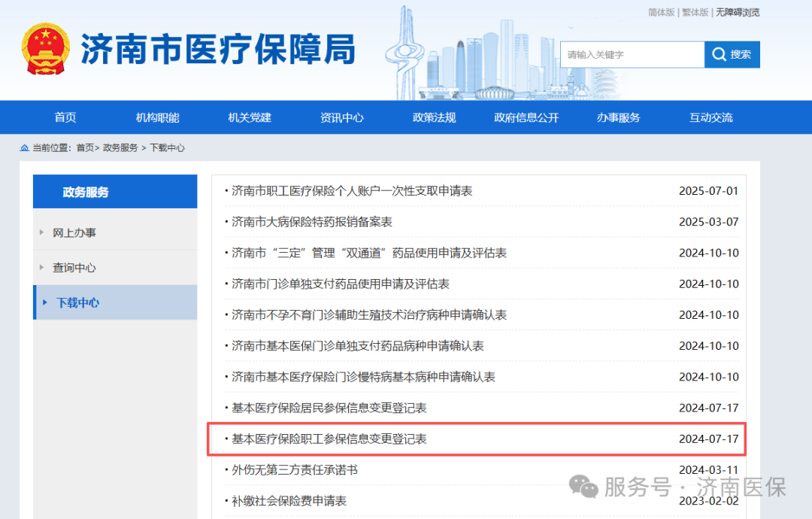812x519 pixels.
Task: Click the magnifier search button
Action: click(732, 55)
